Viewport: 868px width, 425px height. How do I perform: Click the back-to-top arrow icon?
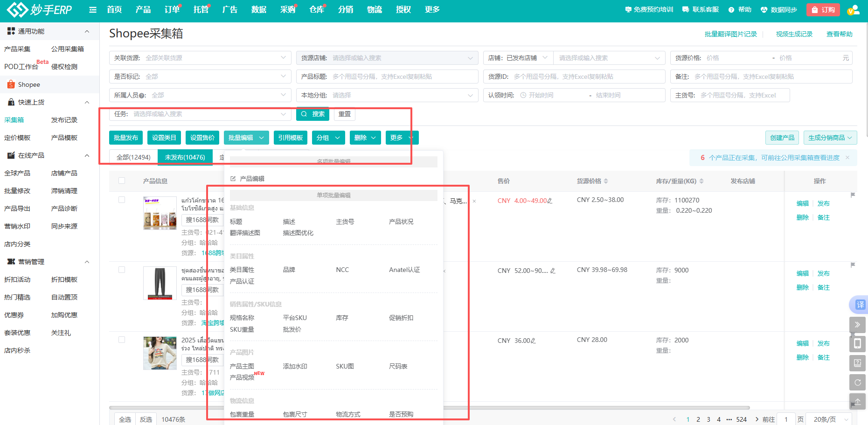(857, 402)
